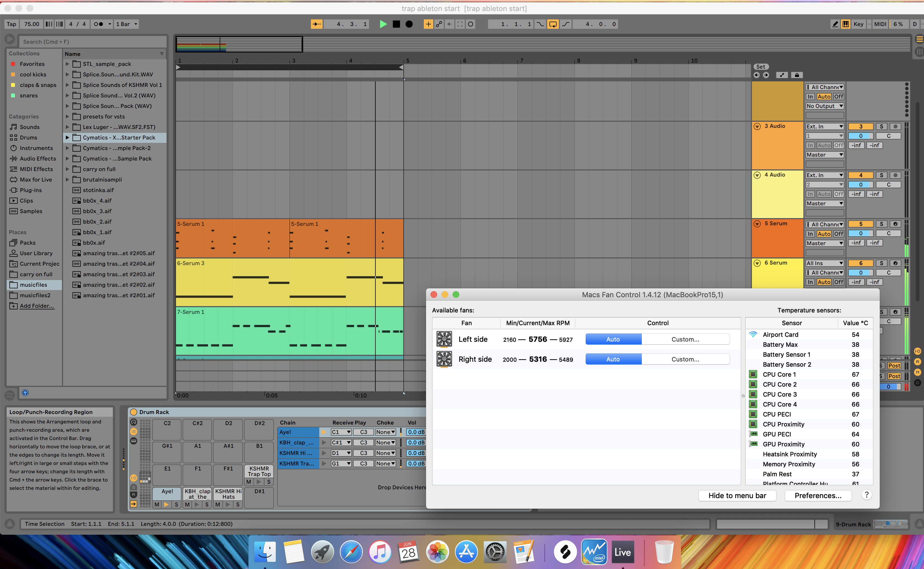Open the Samples category
924x569 pixels.
pyautogui.click(x=31, y=211)
